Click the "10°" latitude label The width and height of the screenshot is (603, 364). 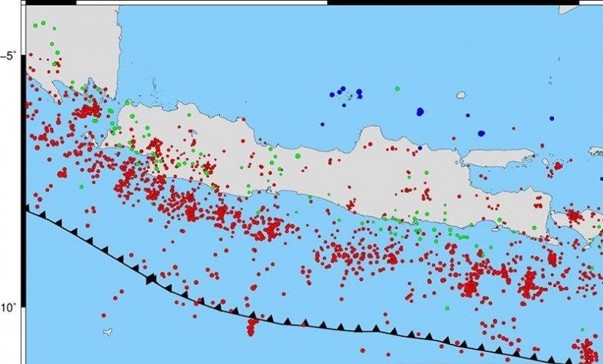(8, 308)
